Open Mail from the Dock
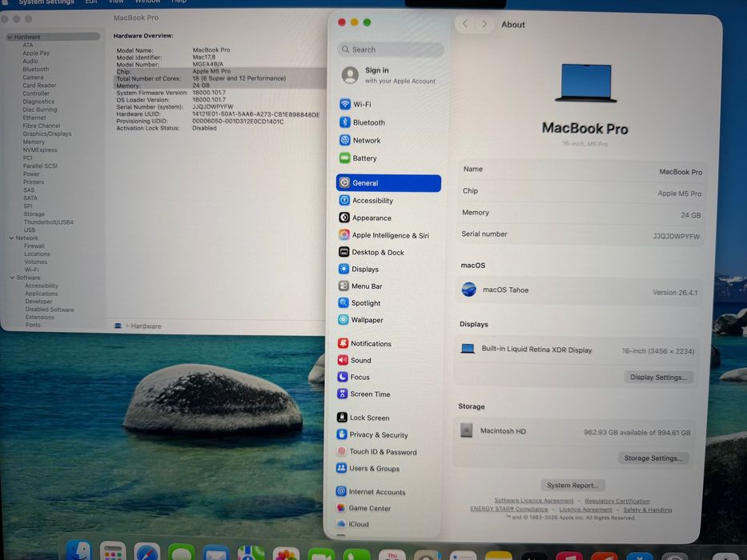The image size is (747, 560). pos(216,553)
